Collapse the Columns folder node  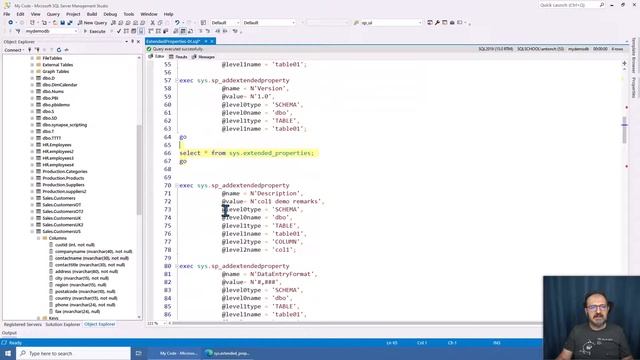coord(39,238)
